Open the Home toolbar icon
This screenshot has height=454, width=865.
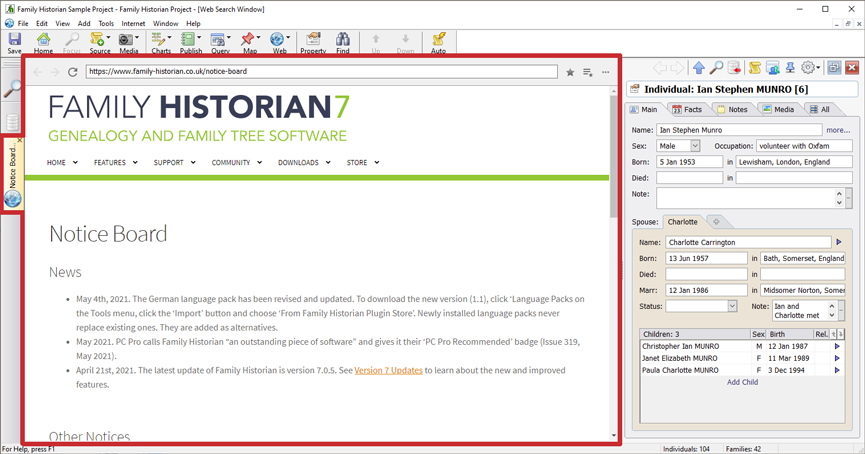[x=43, y=42]
